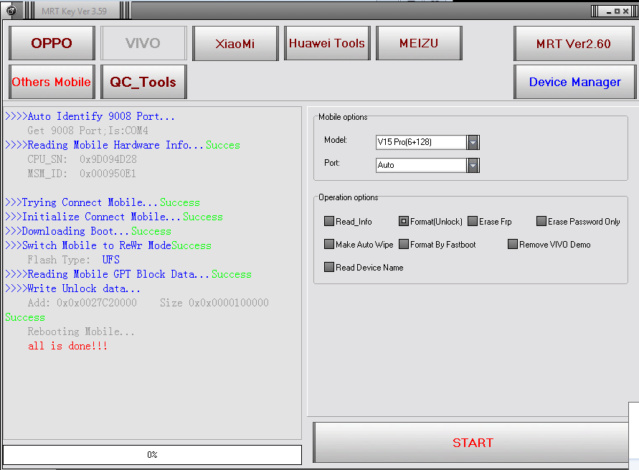Click the MSM_ID value line
639x470 pixels.
[x=82, y=174]
